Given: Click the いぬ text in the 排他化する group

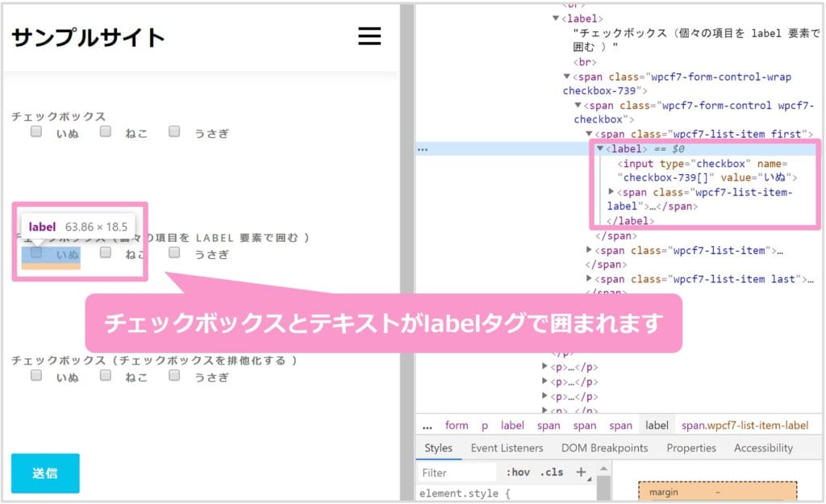Looking at the screenshot, I should point(68,377).
